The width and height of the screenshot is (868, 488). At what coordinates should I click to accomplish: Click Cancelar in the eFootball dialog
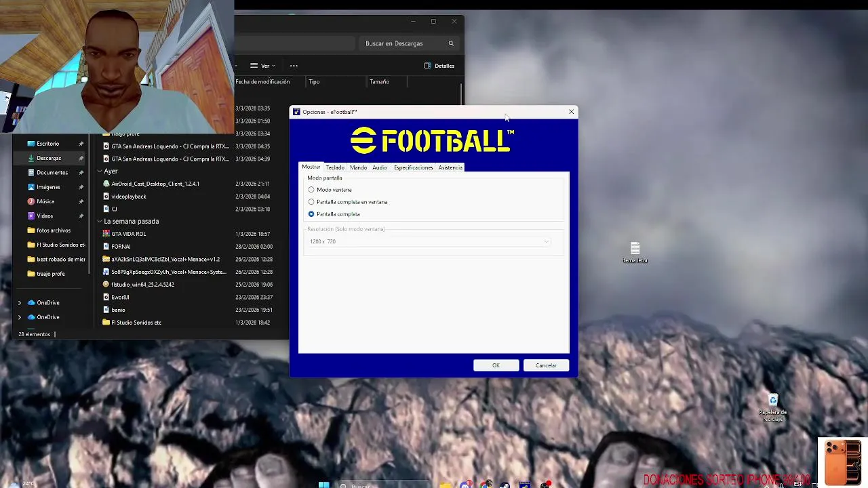click(x=546, y=365)
